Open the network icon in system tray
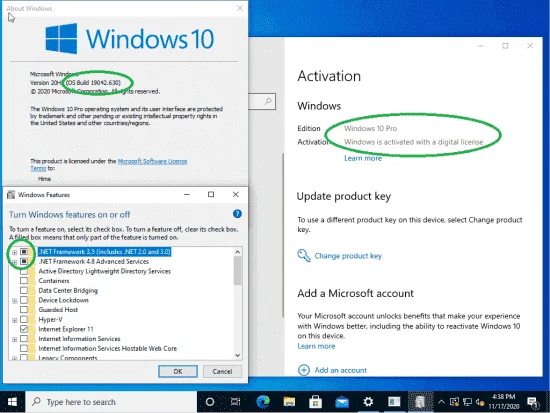The width and height of the screenshot is (550, 413). [467, 402]
